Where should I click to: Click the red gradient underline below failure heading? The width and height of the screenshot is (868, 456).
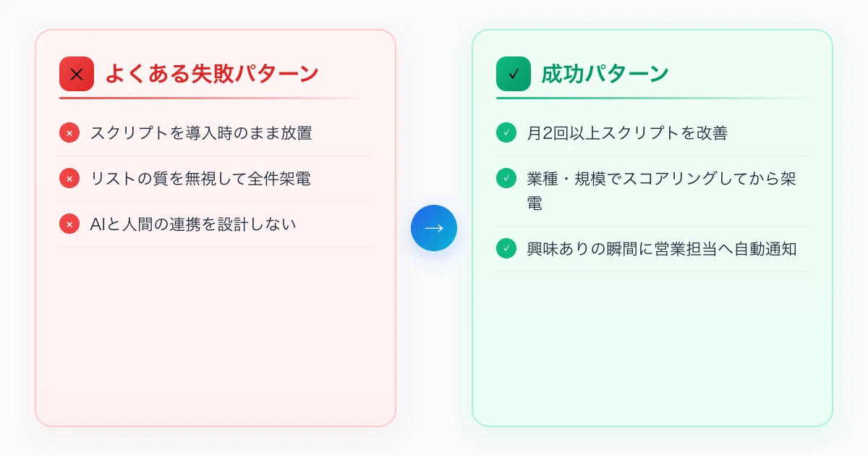(216, 98)
